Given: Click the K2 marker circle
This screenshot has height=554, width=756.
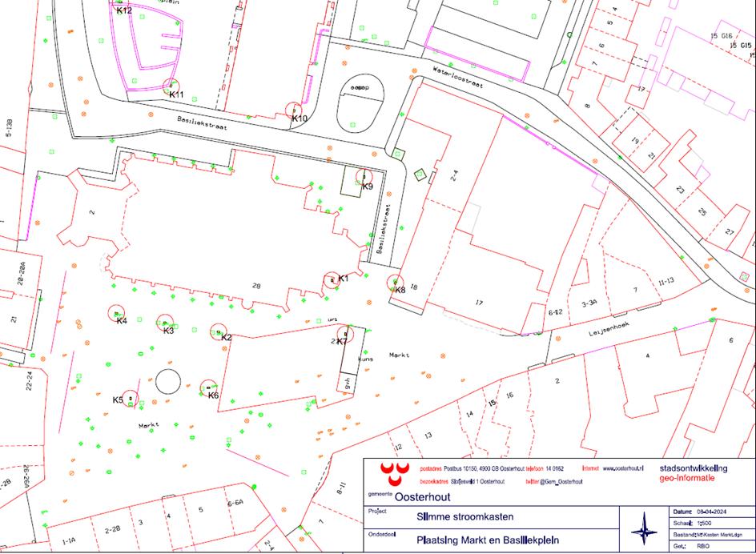Looking at the screenshot, I should (x=219, y=331).
